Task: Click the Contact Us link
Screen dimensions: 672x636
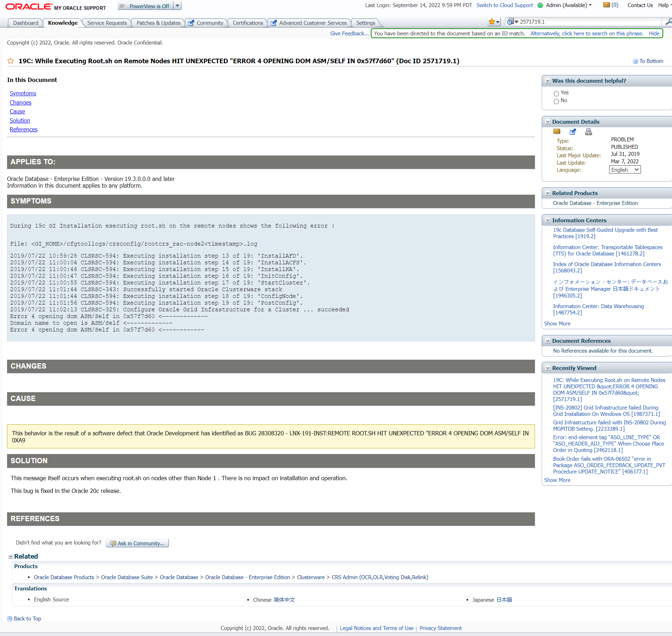Action: [640, 5]
